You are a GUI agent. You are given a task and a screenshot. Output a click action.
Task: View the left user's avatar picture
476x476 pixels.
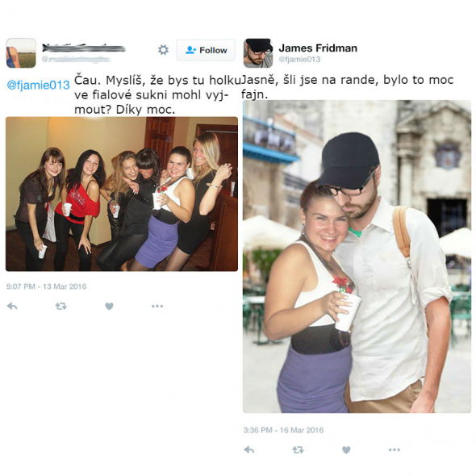[x=21, y=53]
